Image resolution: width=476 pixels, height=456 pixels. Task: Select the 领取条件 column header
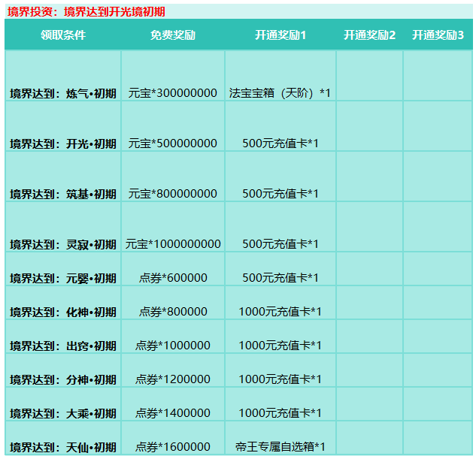(x=63, y=35)
